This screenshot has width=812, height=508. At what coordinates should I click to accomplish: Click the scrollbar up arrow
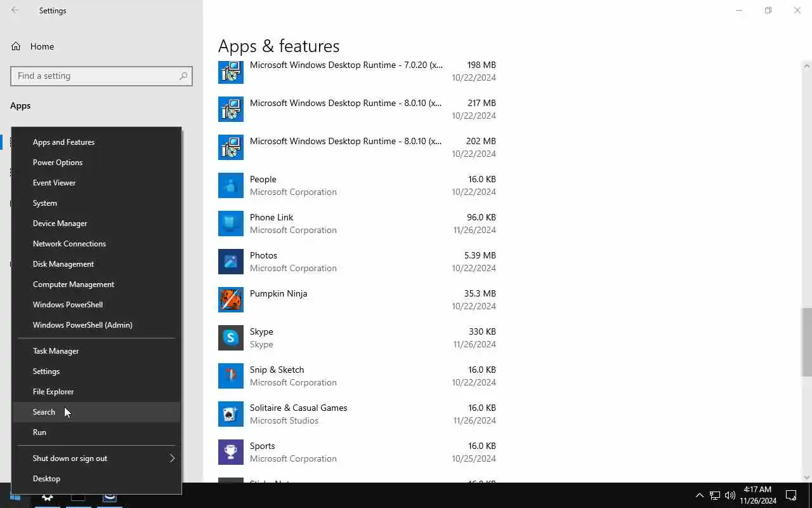[x=807, y=65]
